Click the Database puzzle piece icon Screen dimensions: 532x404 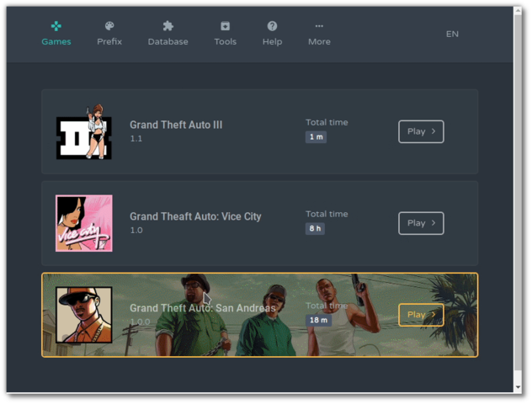point(168,26)
